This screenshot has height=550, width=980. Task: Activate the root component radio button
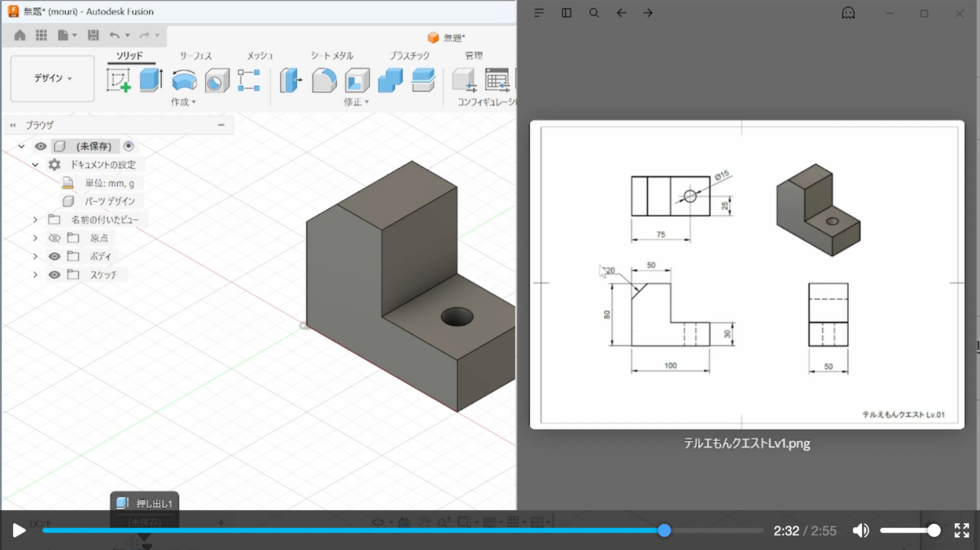click(128, 146)
